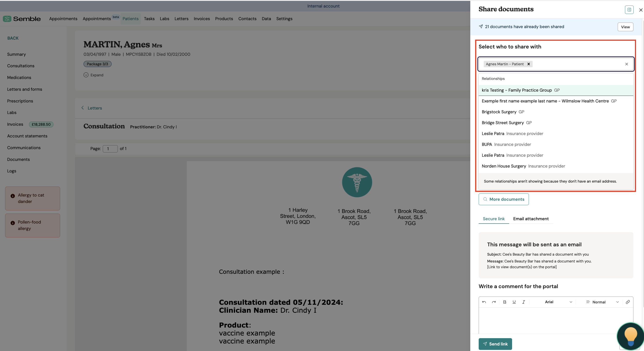Open Medications in the sidebar

coord(19,78)
